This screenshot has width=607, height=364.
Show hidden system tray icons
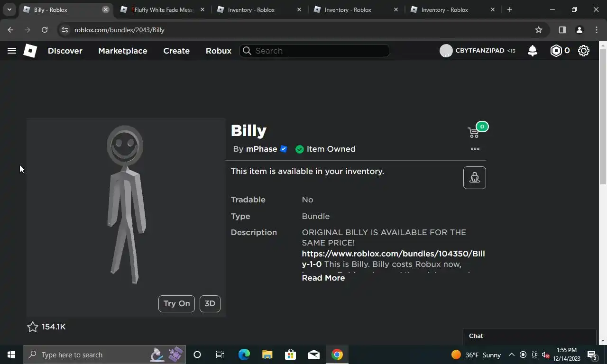511,355
